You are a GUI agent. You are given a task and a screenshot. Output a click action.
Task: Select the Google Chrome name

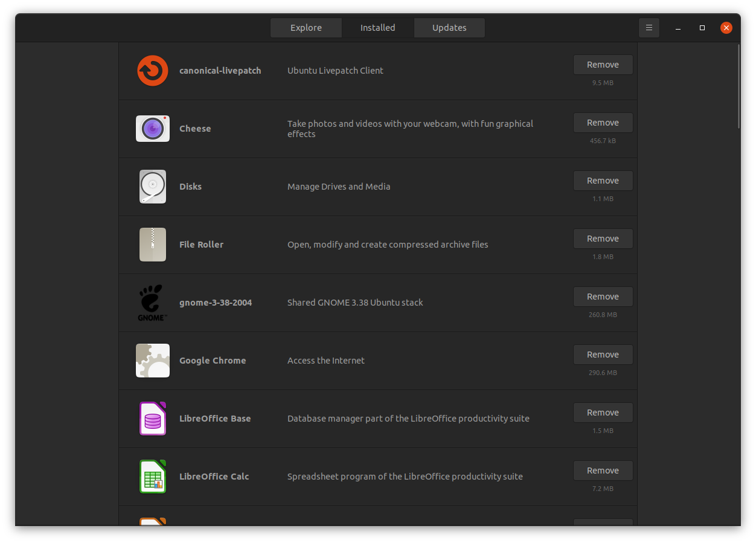click(213, 361)
